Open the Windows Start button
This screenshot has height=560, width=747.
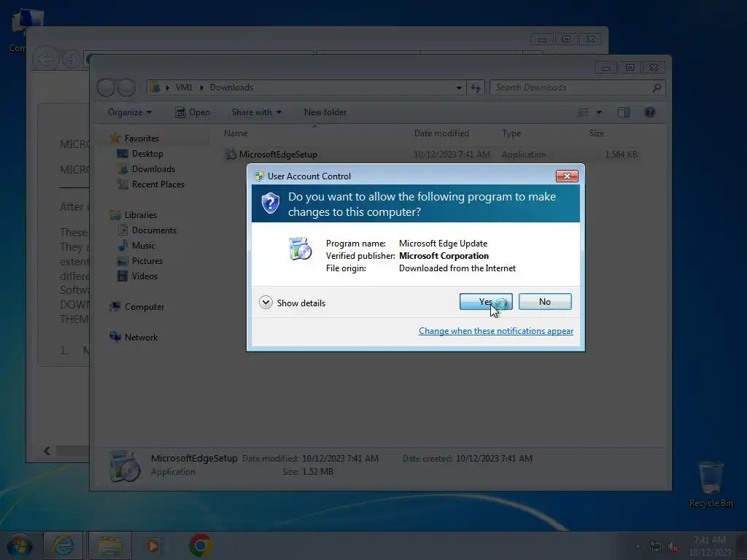click(18, 545)
